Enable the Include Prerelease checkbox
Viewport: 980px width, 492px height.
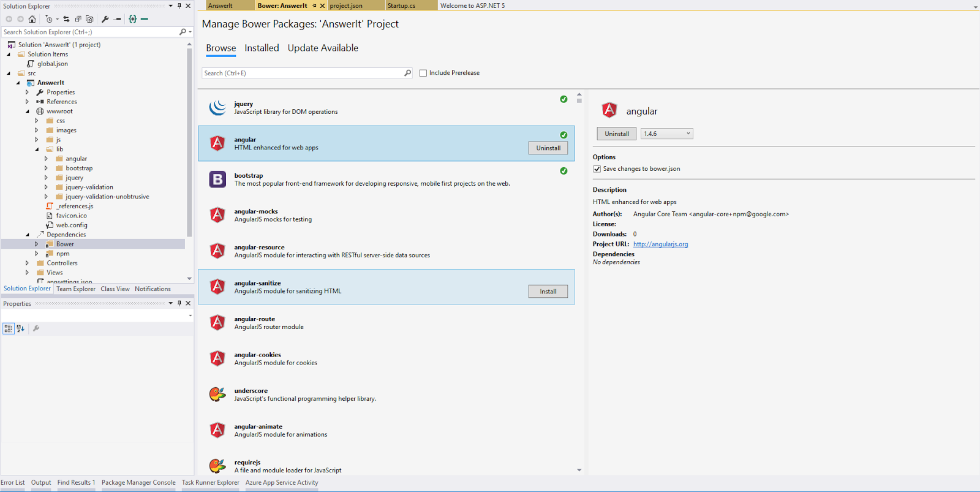(423, 73)
